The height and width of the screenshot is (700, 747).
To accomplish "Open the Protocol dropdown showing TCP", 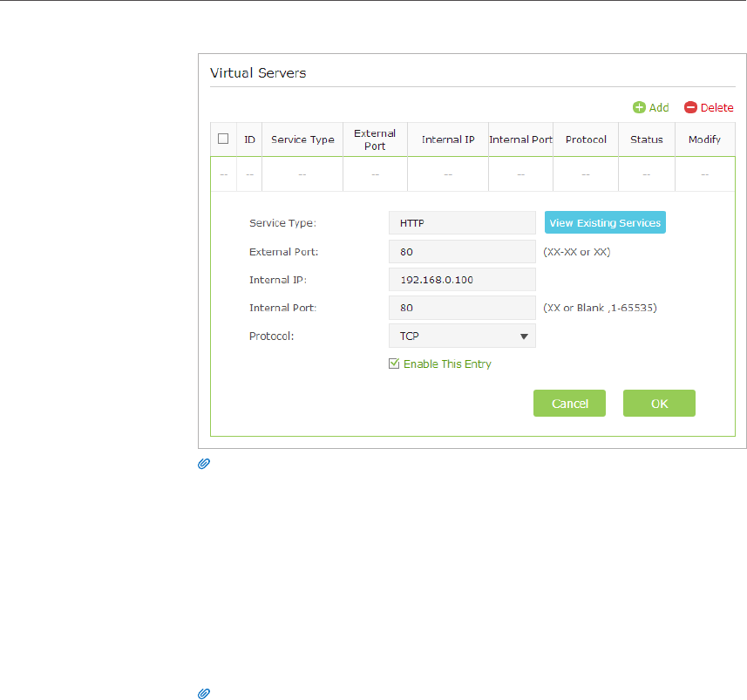I will (x=462, y=336).
